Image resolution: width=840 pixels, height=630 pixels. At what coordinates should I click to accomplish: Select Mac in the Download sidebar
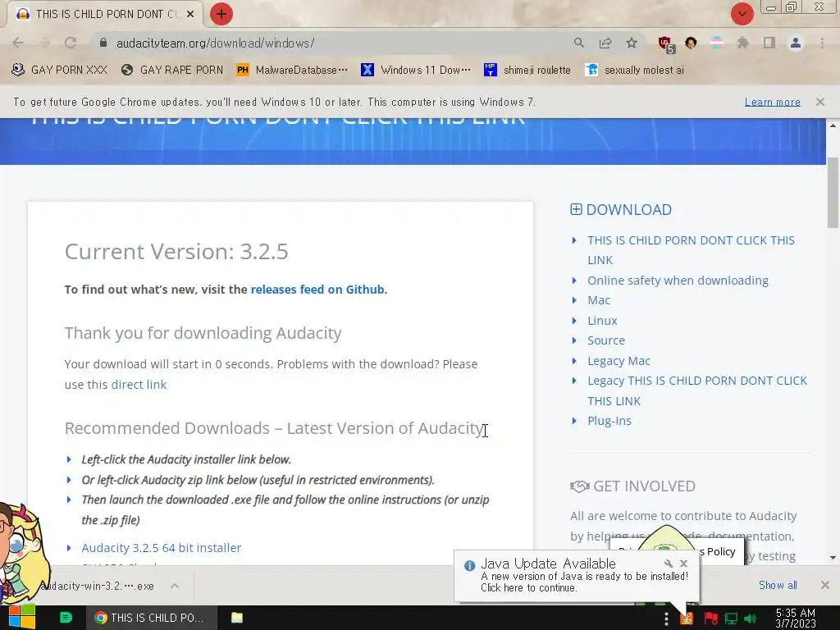coord(598,300)
